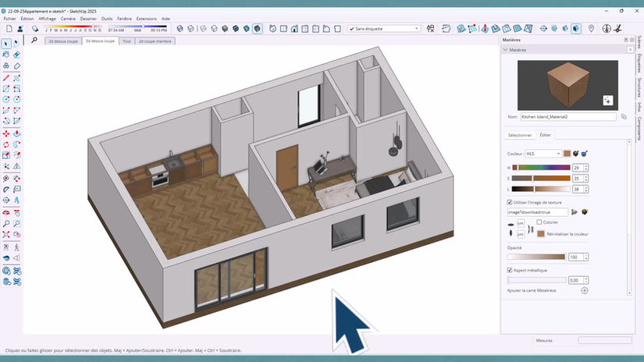
Task: Activate the Line pencil tool
Action: tap(6, 78)
